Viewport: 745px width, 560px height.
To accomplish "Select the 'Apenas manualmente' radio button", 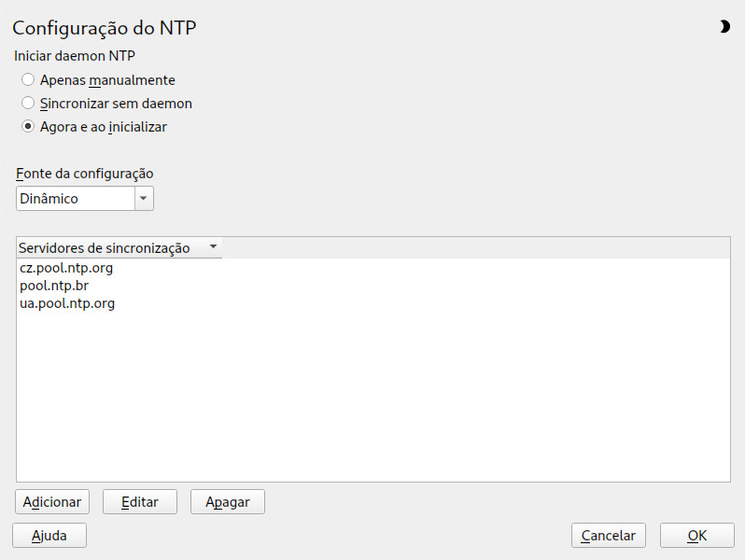I will click(x=28, y=79).
